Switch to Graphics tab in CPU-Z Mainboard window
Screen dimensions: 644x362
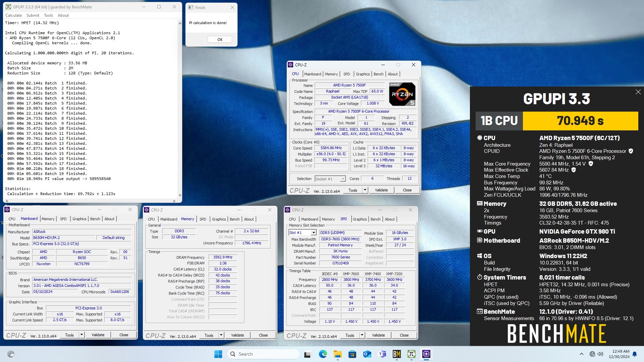point(79,219)
